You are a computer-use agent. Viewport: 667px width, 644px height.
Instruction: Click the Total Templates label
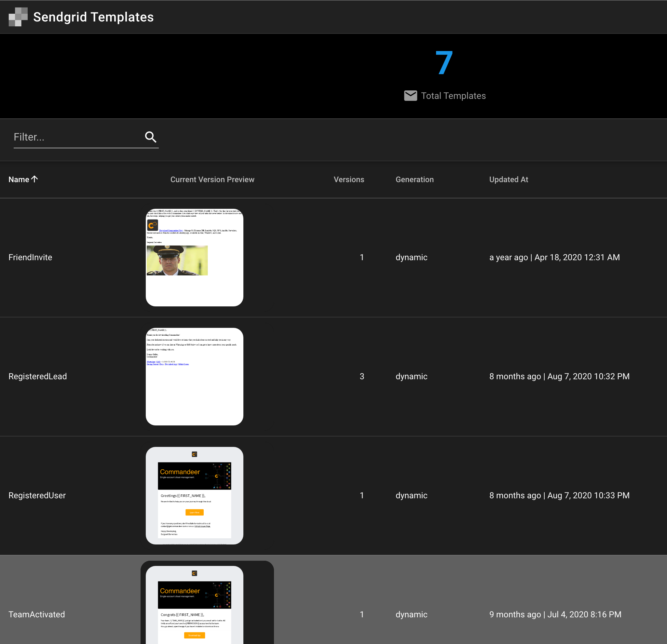[x=453, y=96]
